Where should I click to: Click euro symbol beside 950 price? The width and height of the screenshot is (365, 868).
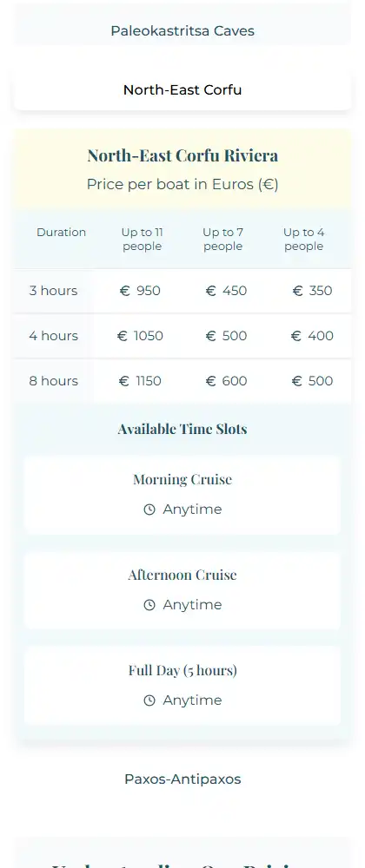(124, 291)
